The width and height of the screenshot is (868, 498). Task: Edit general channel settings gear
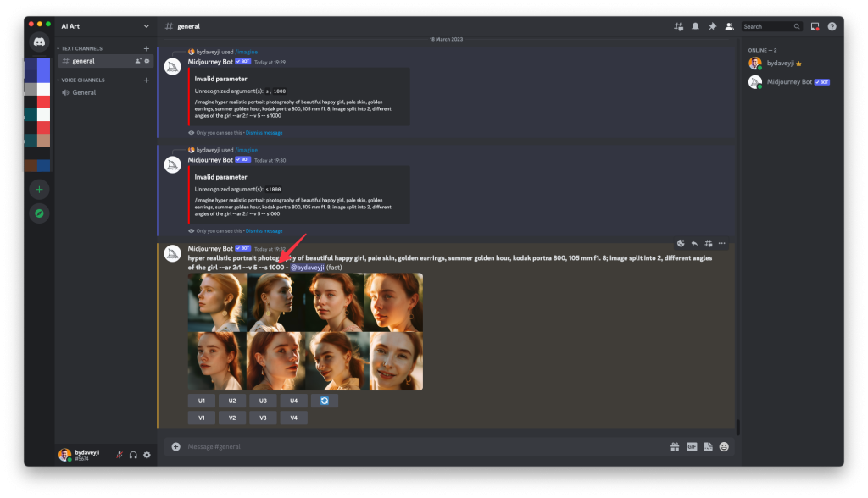click(x=147, y=61)
